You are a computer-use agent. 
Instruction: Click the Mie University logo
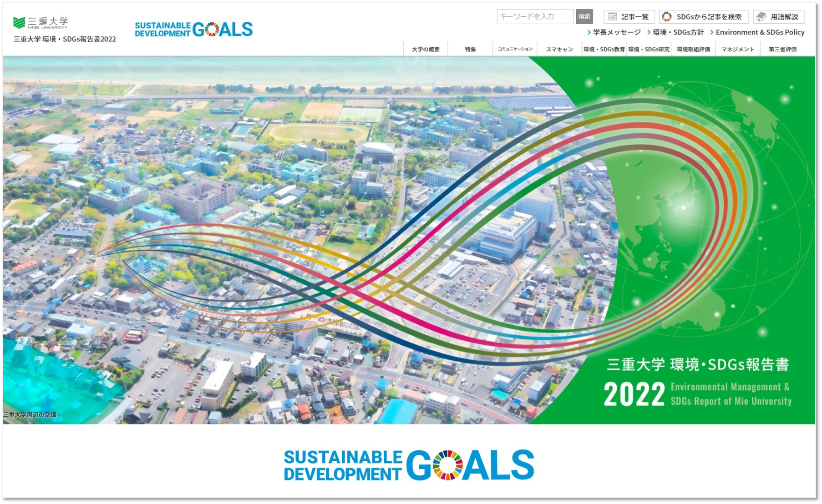[x=41, y=23]
